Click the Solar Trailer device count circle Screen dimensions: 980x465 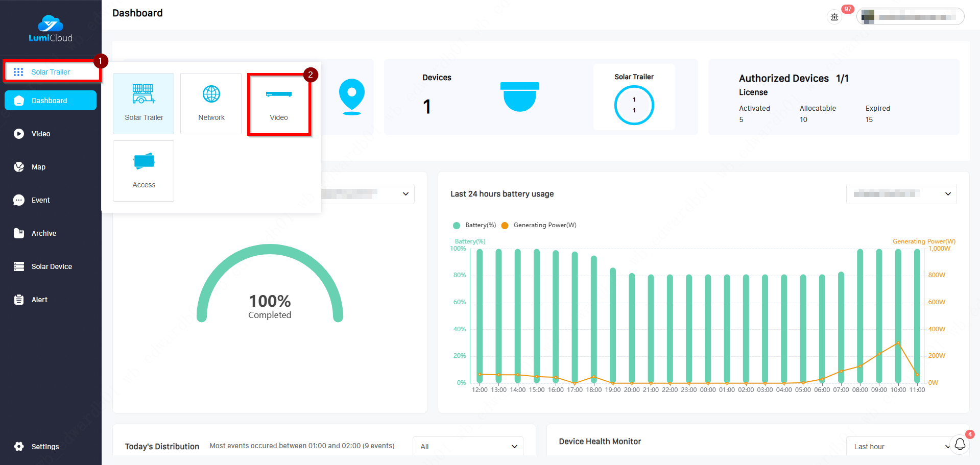pos(634,105)
